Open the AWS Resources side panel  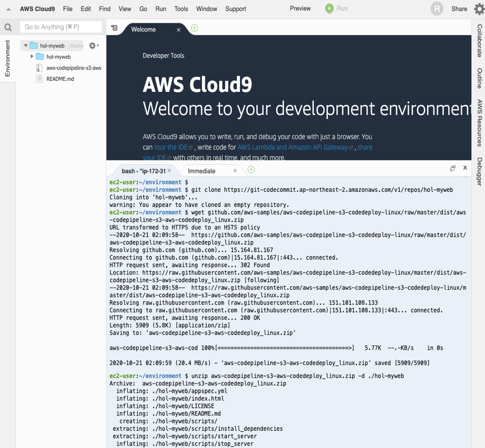[x=479, y=123]
